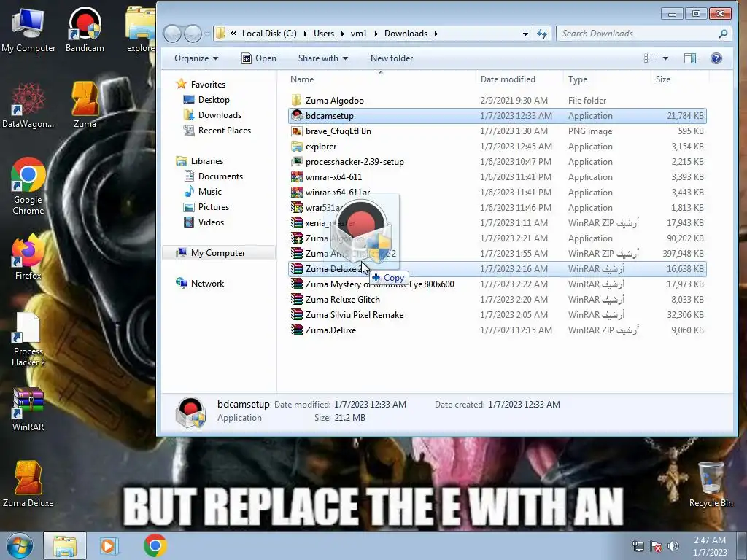Open media player taskbar icon
This screenshot has height=560, width=747.
[109, 545]
